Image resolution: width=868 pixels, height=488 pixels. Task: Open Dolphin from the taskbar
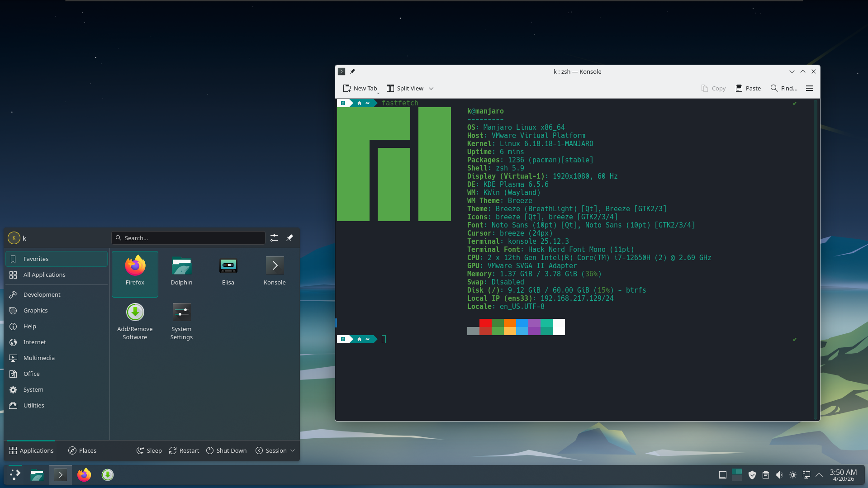[37, 474]
